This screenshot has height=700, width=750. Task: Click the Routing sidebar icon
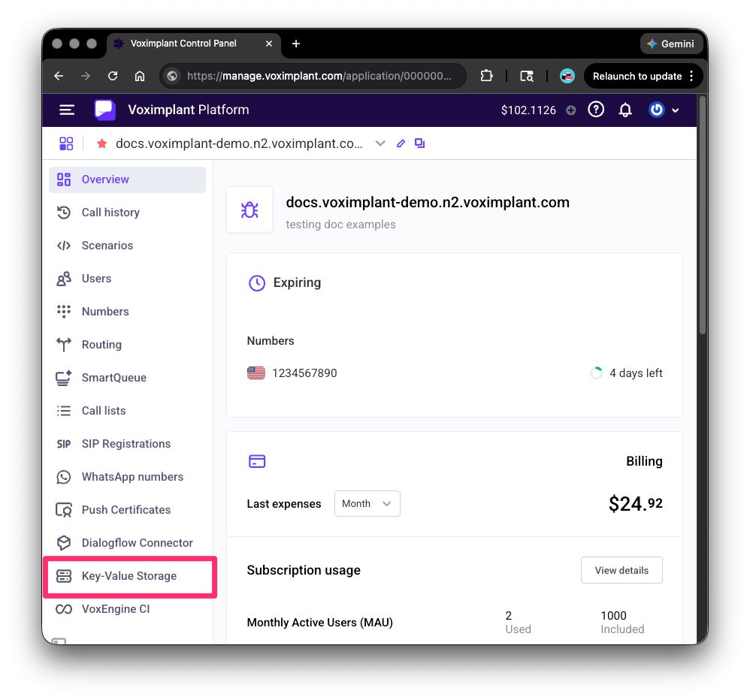click(65, 344)
